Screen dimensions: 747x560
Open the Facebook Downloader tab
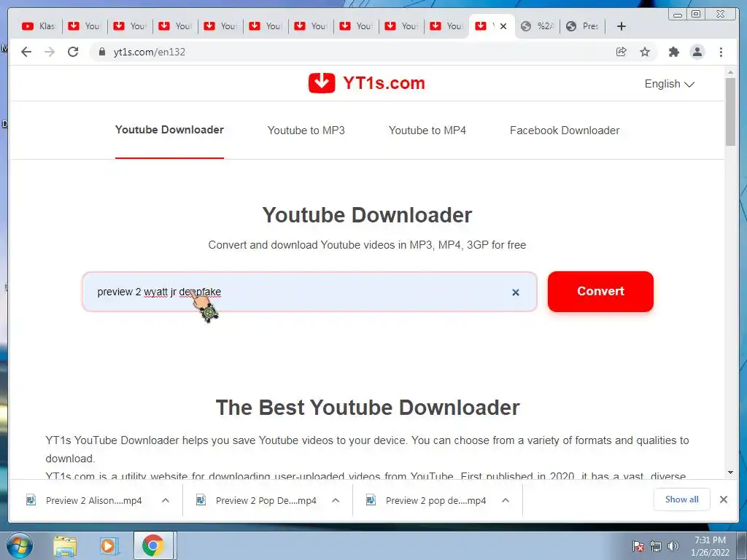point(565,131)
